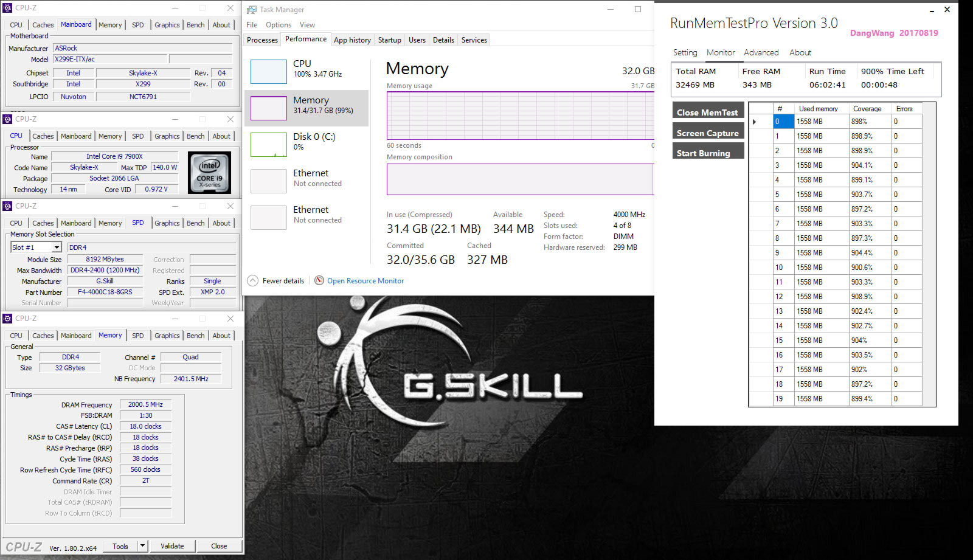Minimize the RunMemTestPro window
The height and width of the screenshot is (560, 973).
(x=932, y=10)
